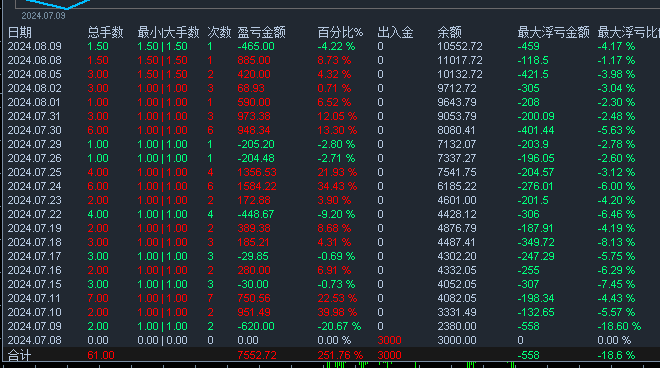This screenshot has height=368, width=660.
Task: Click the 39.98 % percentage cell
Action: 337,312
